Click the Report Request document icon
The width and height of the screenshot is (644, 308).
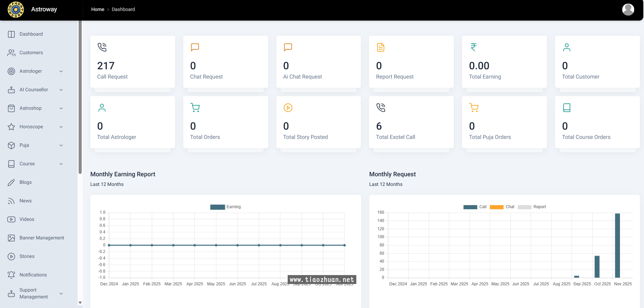click(380, 47)
